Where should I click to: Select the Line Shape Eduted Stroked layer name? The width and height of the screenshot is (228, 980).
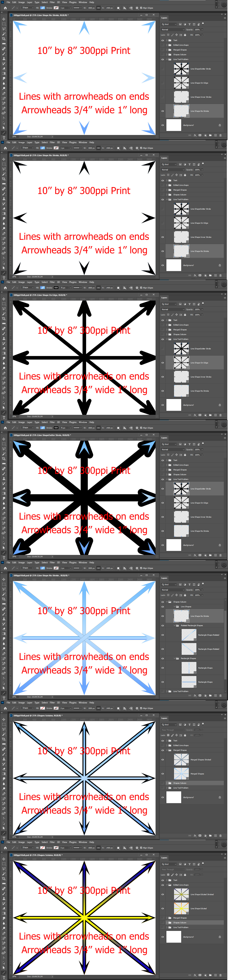coord(202,894)
